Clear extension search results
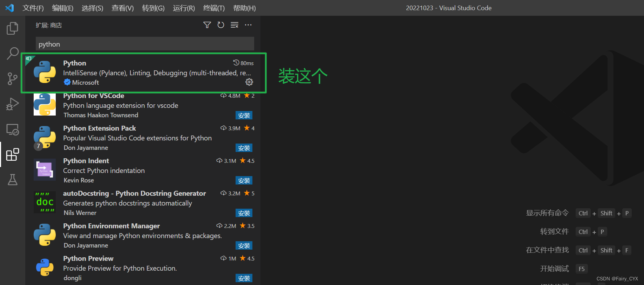Image resolution: width=644 pixels, height=285 pixels. click(235, 25)
